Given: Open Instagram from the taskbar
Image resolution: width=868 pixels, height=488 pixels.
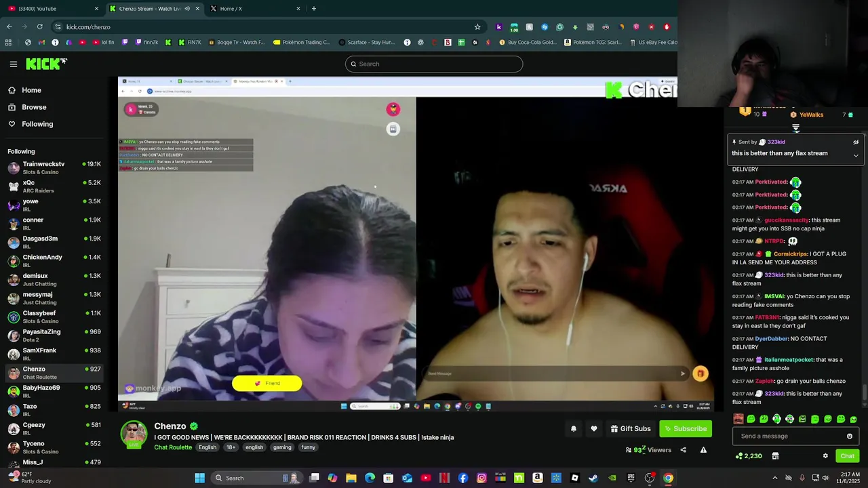Looking at the screenshot, I should click(x=481, y=478).
